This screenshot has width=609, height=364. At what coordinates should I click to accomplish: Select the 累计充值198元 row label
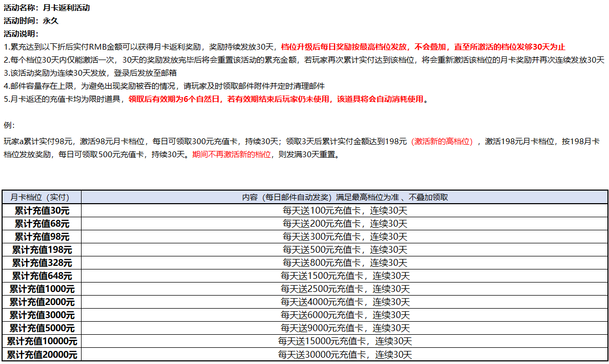[42, 250]
